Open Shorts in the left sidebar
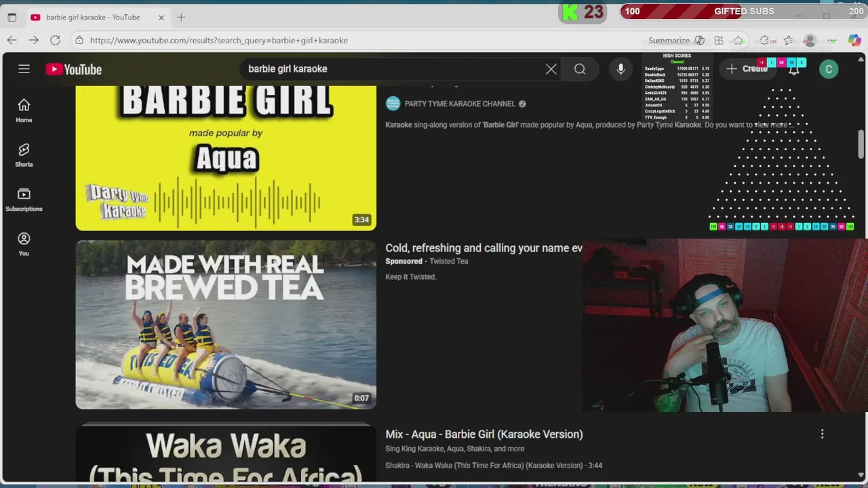This screenshot has height=488, width=868. coord(24,155)
